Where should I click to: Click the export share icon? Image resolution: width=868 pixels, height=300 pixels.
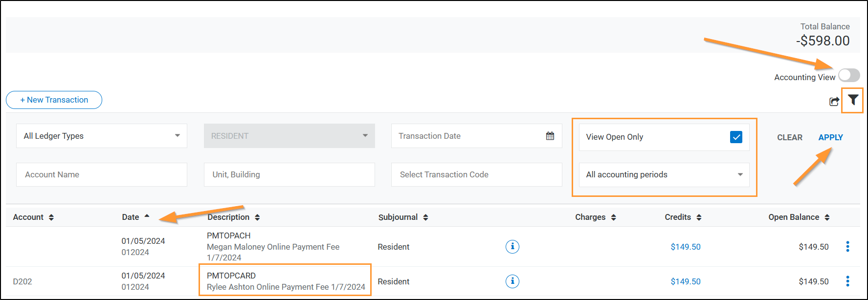point(834,101)
